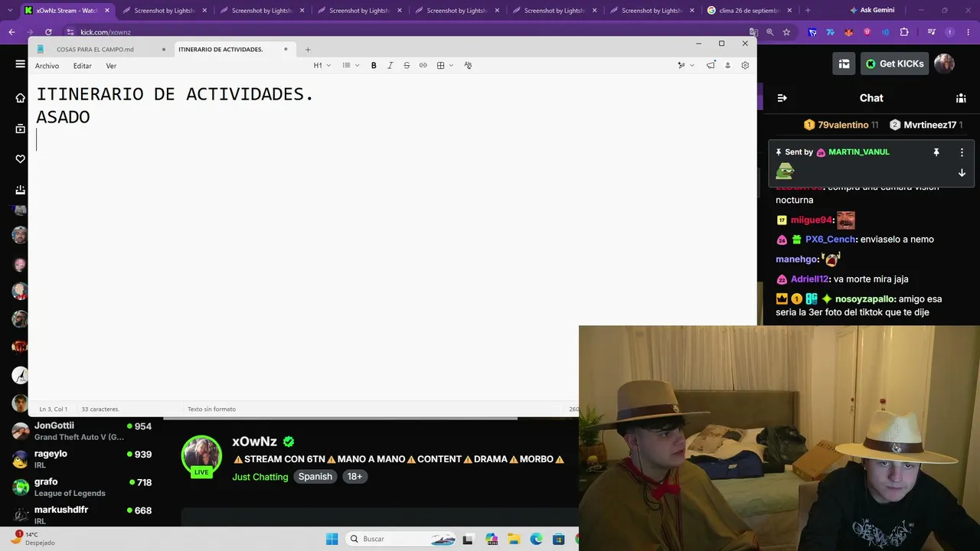Open the Ver menu
The width and height of the screenshot is (980, 551).
(111, 66)
